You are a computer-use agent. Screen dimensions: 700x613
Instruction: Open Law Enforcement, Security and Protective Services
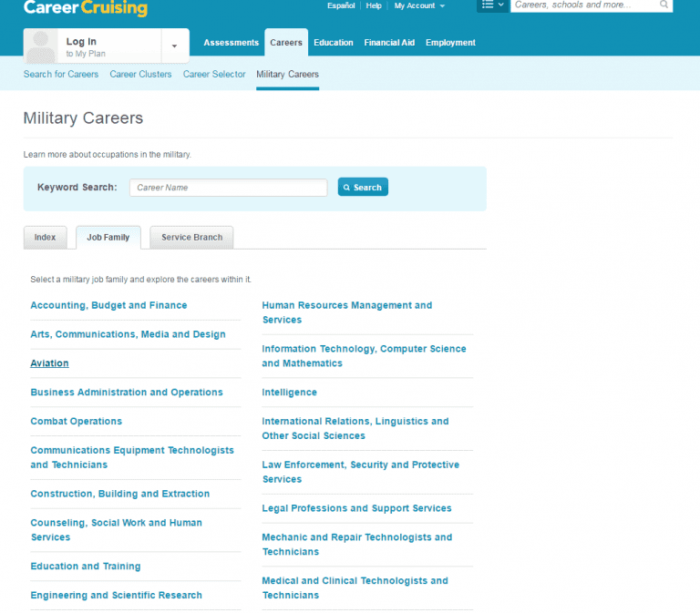pyautogui.click(x=361, y=472)
